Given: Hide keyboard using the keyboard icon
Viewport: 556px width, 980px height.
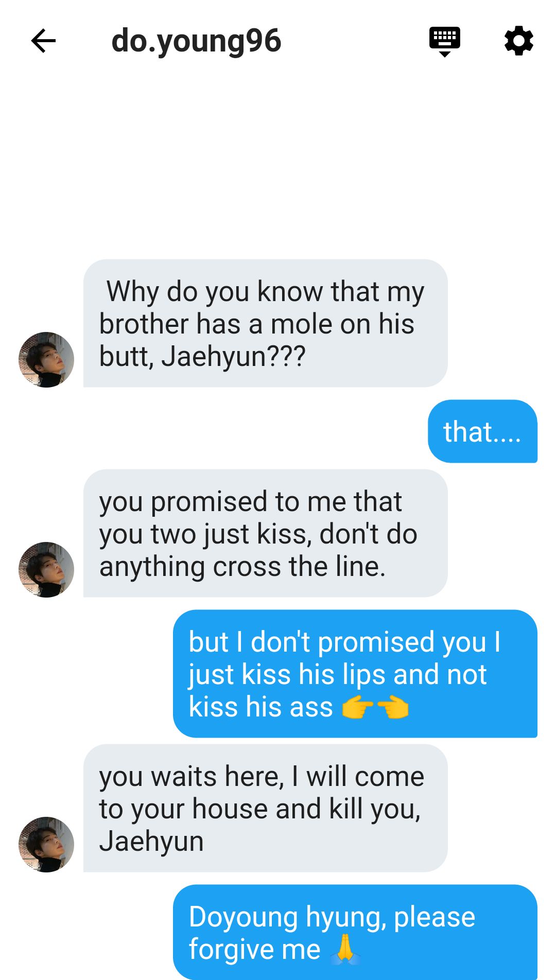Looking at the screenshot, I should coord(445,41).
